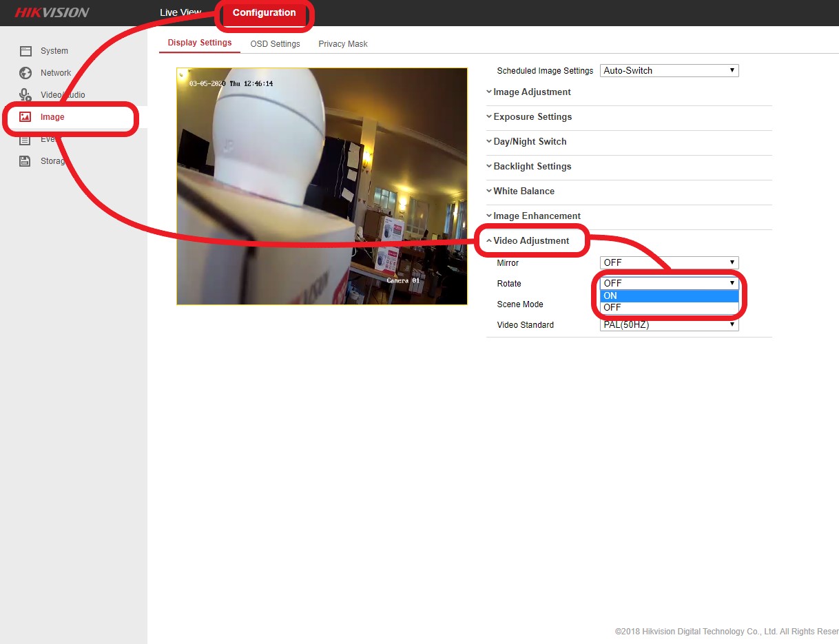Image resolution: width=839 pixels, height=644 pixels.
Task: Open the Mirror dropdown
Action: [x=669, y=262]
